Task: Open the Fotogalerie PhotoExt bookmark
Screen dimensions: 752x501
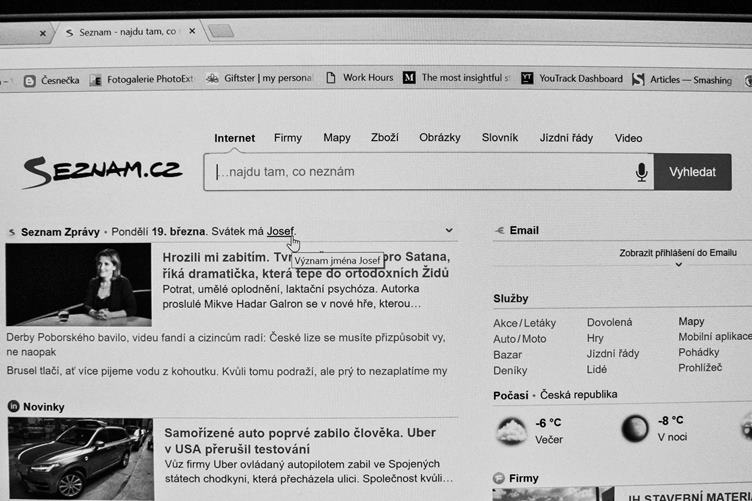Action: click(x=141, y=80)
